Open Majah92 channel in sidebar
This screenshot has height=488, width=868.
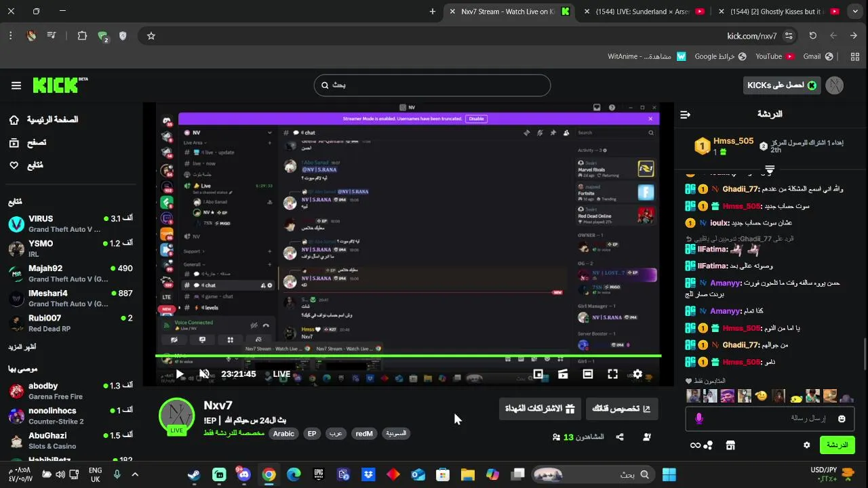click(x=71, y=274)
